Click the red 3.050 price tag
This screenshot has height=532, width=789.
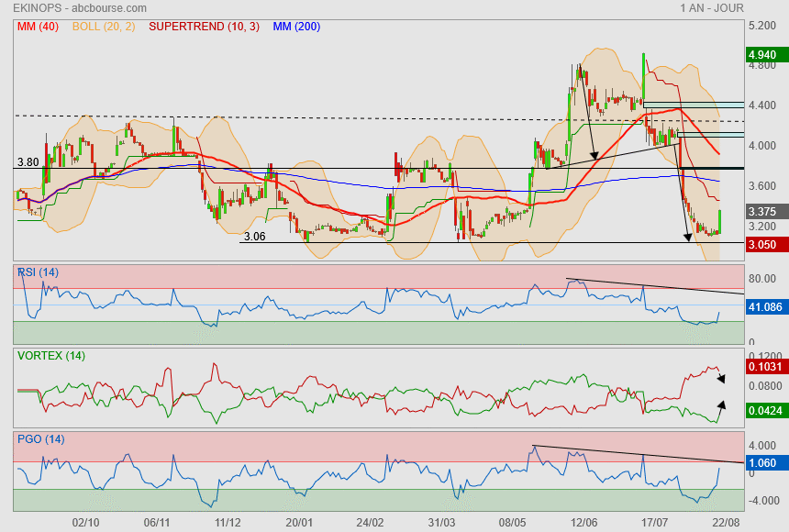[767, 245]
